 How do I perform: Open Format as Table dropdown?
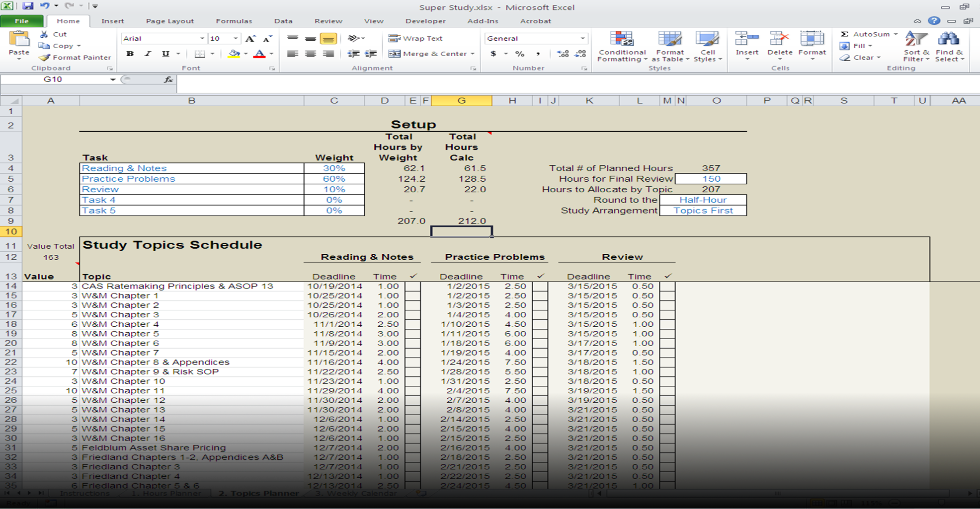click(670, 47)
